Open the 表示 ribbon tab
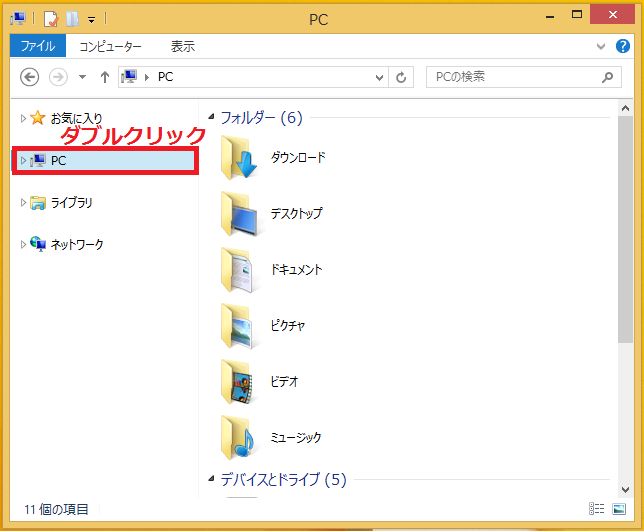 (x=183, y=46)
